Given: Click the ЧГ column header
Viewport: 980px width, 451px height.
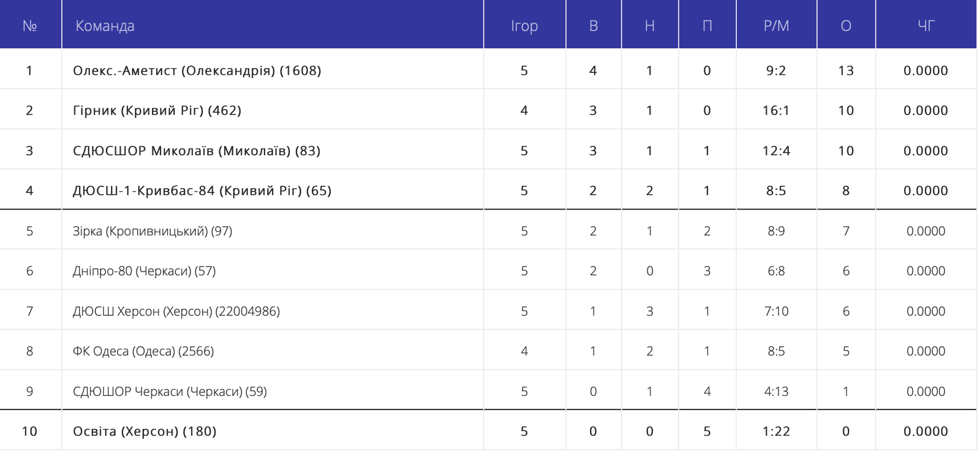Looking at the screenshot, I should coord(925,26).
